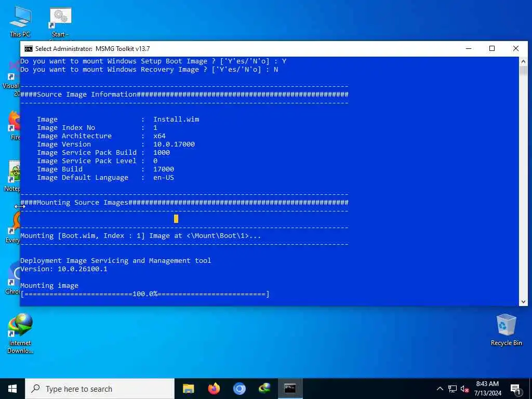Open the Recycle Bin
This screenshot has width=532, height=399.
point(506,329)
